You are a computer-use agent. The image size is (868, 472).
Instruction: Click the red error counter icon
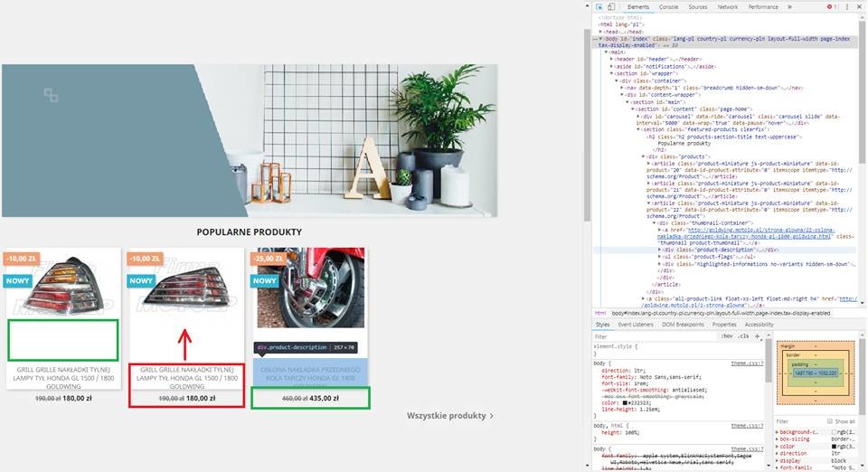[832, 7]
